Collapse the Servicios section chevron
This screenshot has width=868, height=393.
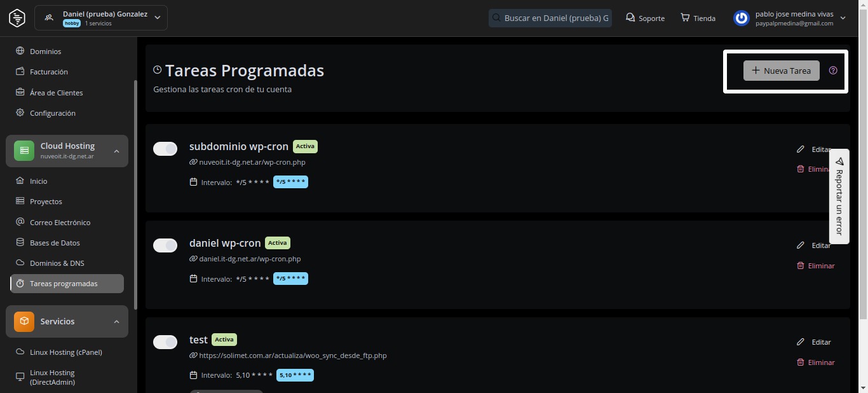click(116, 322)
